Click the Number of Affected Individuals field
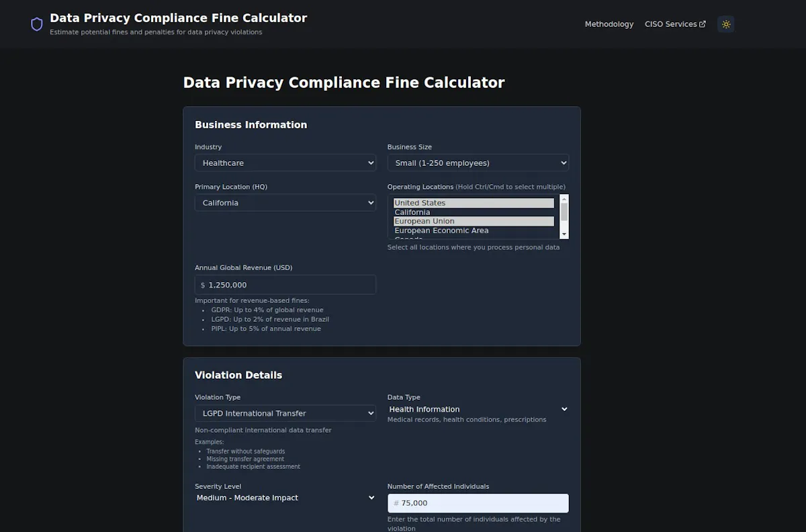This screenshot has height=532, width=806. tap(478, 503)
